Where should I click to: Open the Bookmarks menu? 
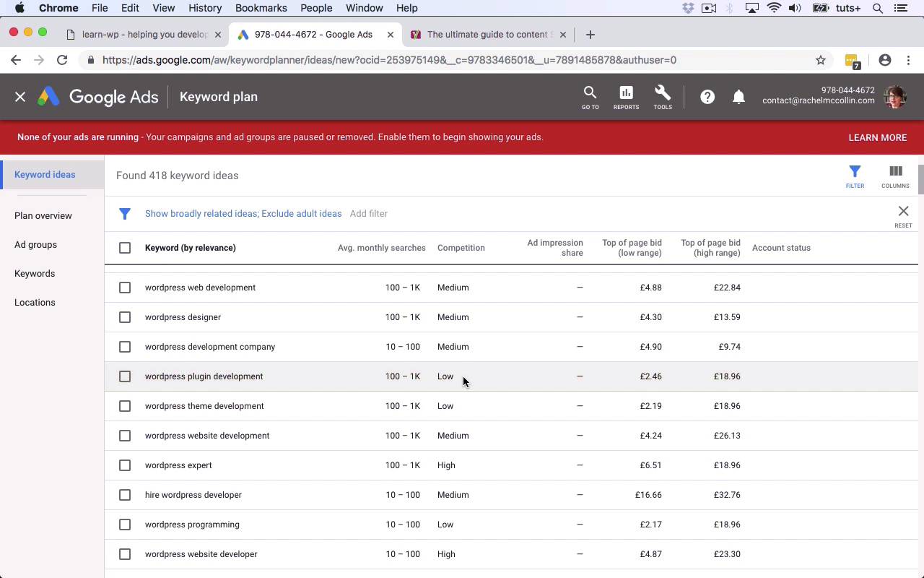click(x=261, y=8)
